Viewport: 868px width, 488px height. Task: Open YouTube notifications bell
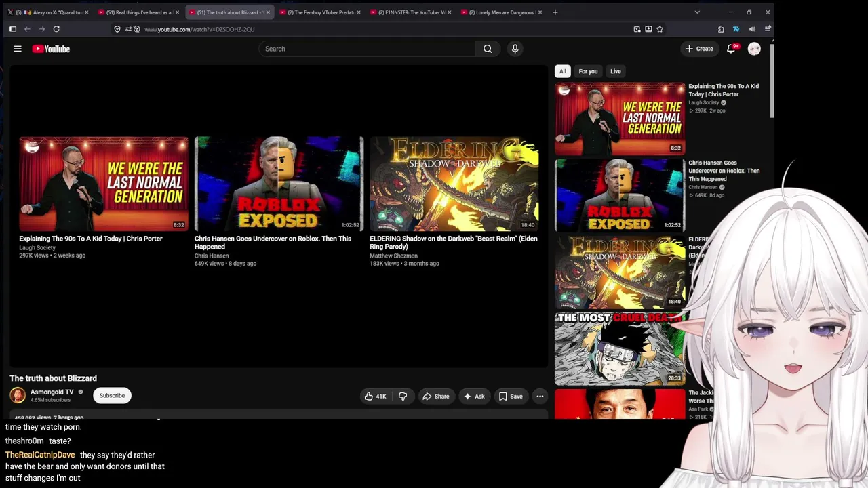[731, 49]
